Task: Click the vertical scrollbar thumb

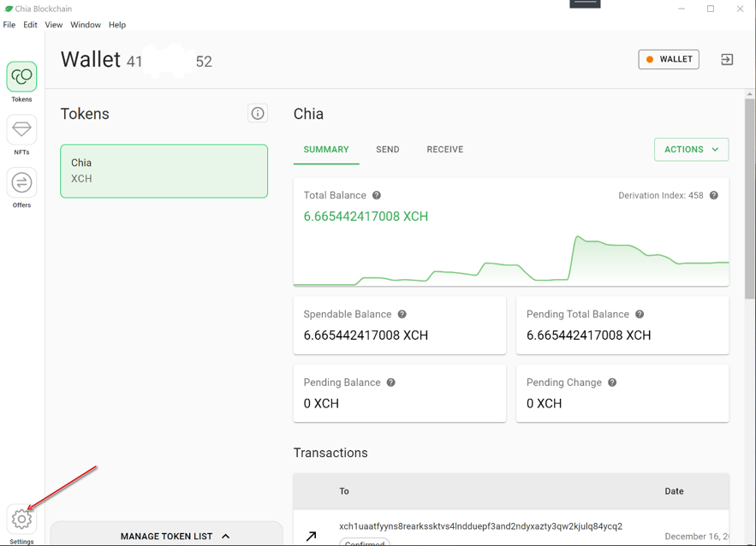Action: [749, 199]
